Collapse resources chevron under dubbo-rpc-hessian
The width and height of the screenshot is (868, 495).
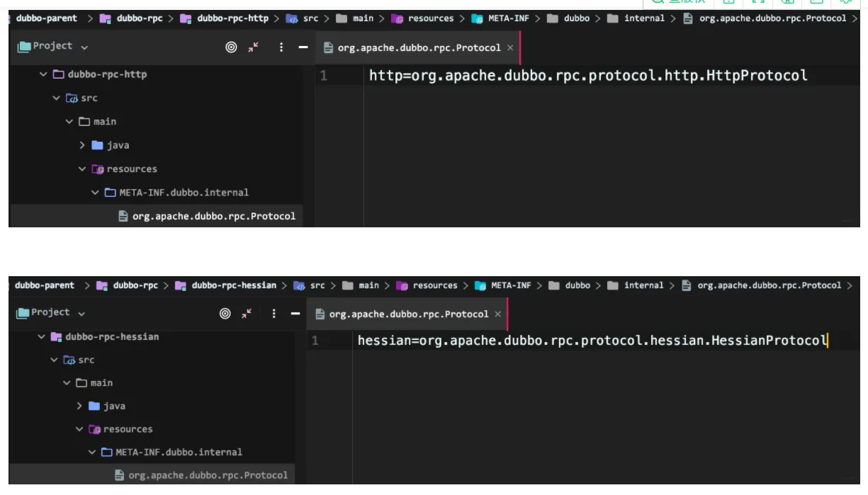click(79, 429)
